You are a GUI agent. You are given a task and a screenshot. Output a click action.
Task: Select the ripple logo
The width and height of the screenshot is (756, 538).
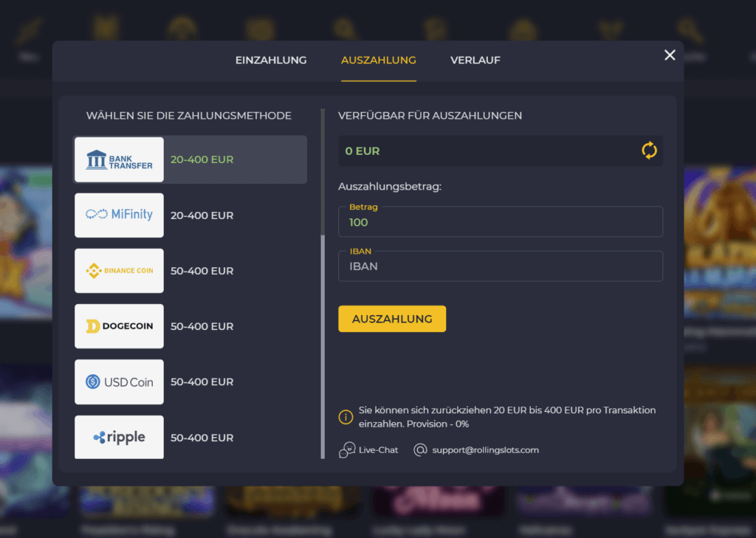click(119, 437)
